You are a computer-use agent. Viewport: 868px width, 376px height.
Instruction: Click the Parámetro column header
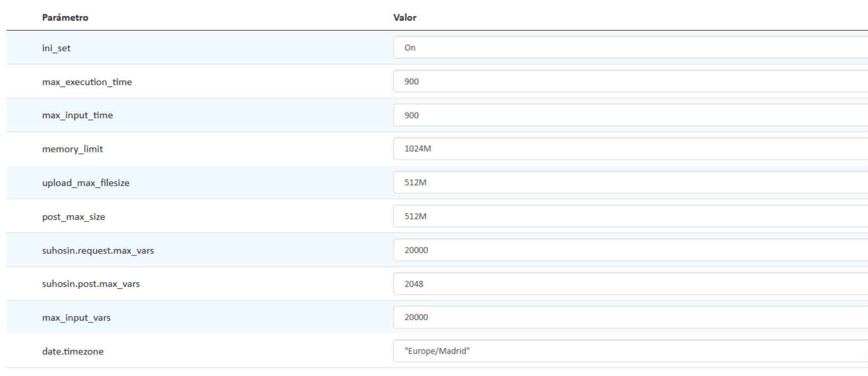pos(65,18)
